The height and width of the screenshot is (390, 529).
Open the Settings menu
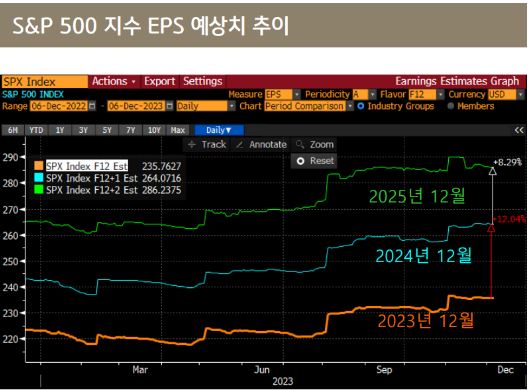203,81
